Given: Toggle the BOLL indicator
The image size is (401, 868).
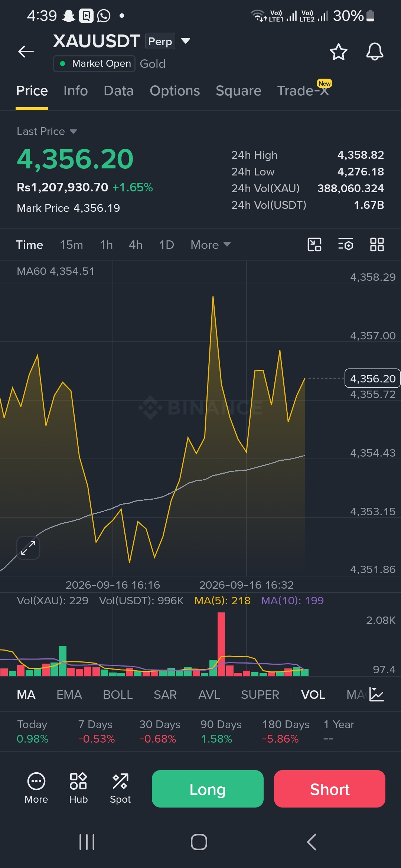Looking at the screenshot, I should (x=118, y=695).
